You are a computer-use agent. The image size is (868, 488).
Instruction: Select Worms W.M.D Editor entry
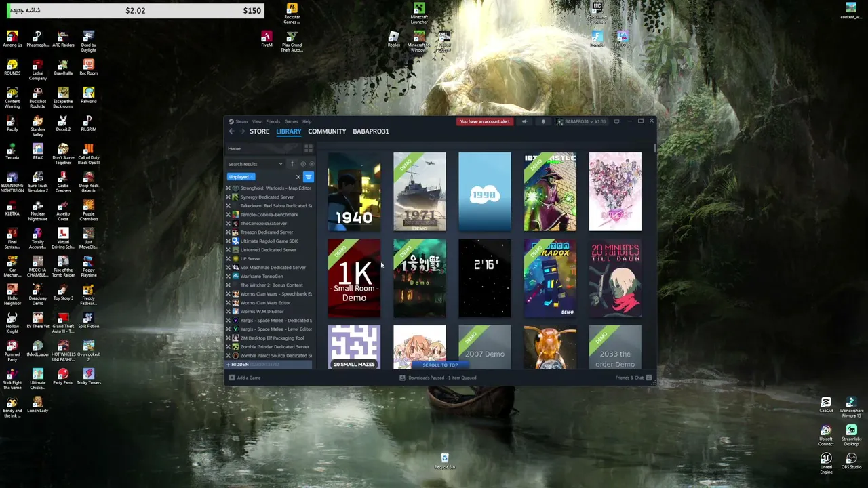[269, 312]
